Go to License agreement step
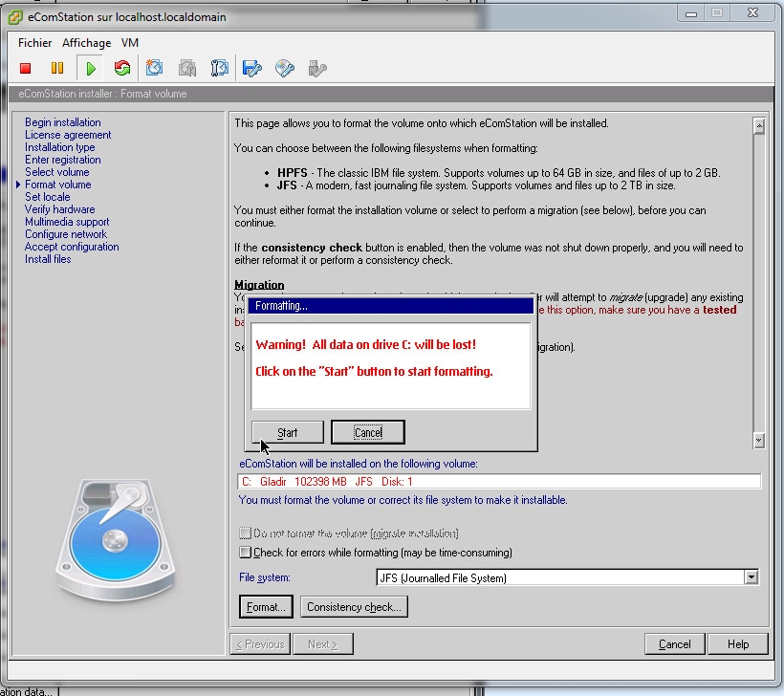Viewport: 784px width, 696px height. pyautogui.click(x=68, y=135)
